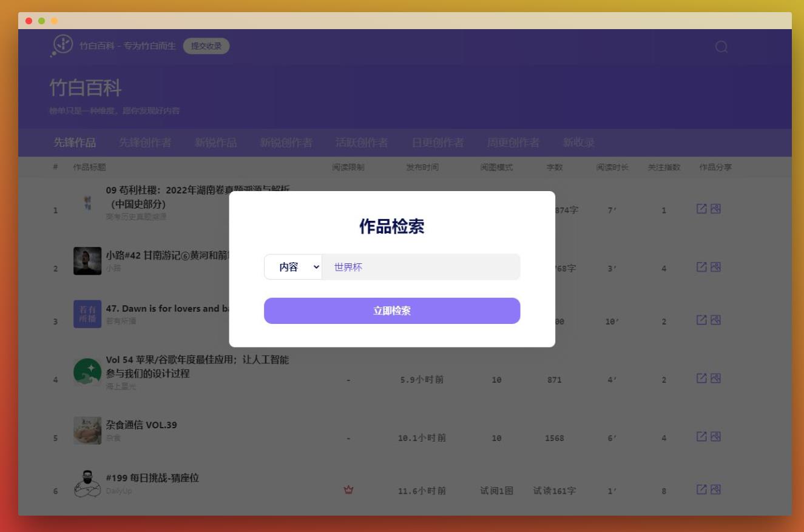Click the 阅读时长 column header

612,167
